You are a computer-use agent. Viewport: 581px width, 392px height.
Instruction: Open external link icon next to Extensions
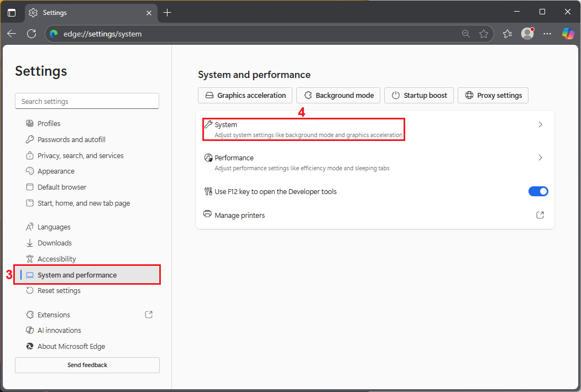pos(149,315)
